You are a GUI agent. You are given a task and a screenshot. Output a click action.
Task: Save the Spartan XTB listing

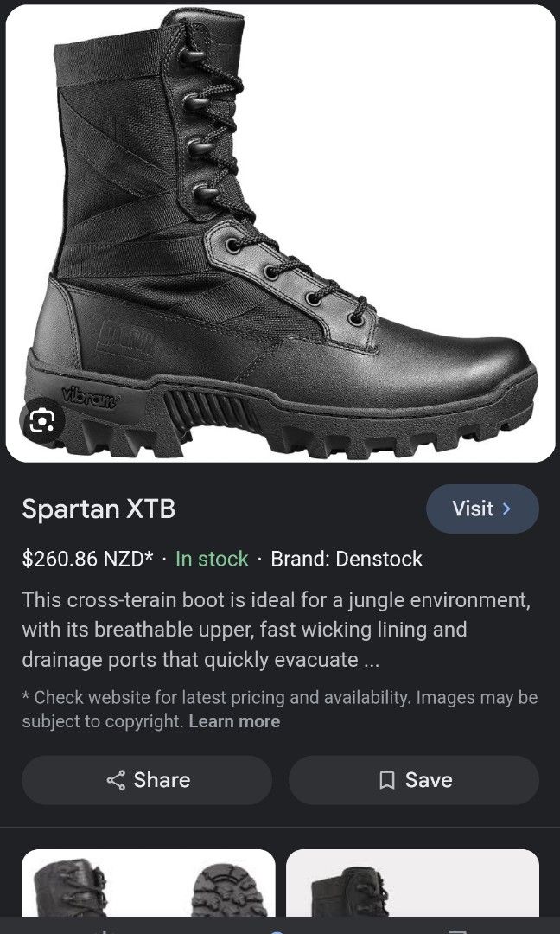coord(414,779)
